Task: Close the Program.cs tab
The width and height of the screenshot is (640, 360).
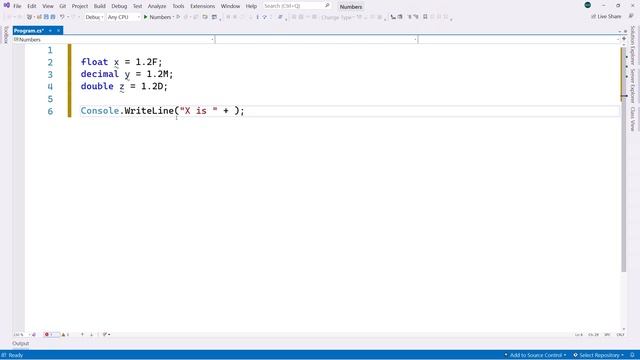Action: click(x=58, y=31)
